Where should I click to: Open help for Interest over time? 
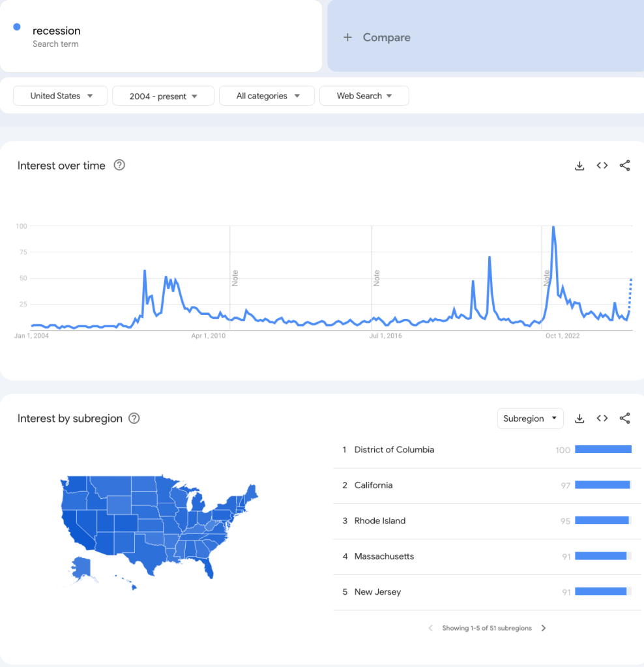pyautogui.click(x=119, y=165)
